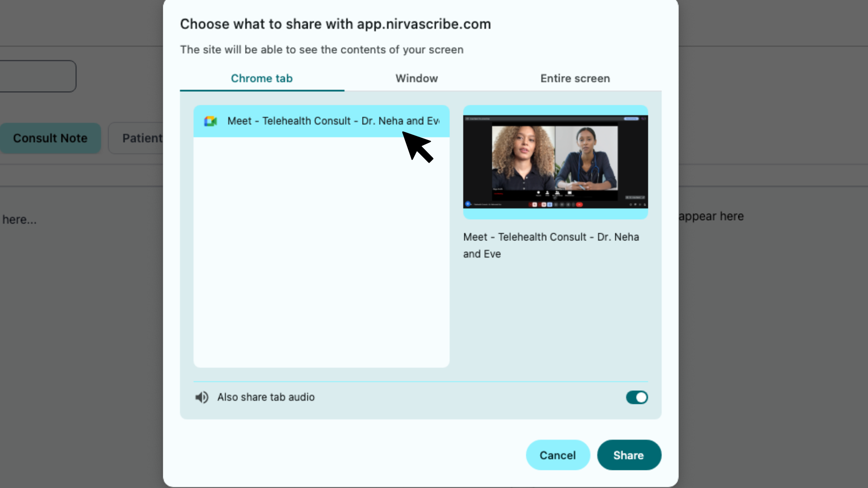Click the blue square control in the preview's toolbar
Viewport: 868px width, 488px height.
[550, 204]
